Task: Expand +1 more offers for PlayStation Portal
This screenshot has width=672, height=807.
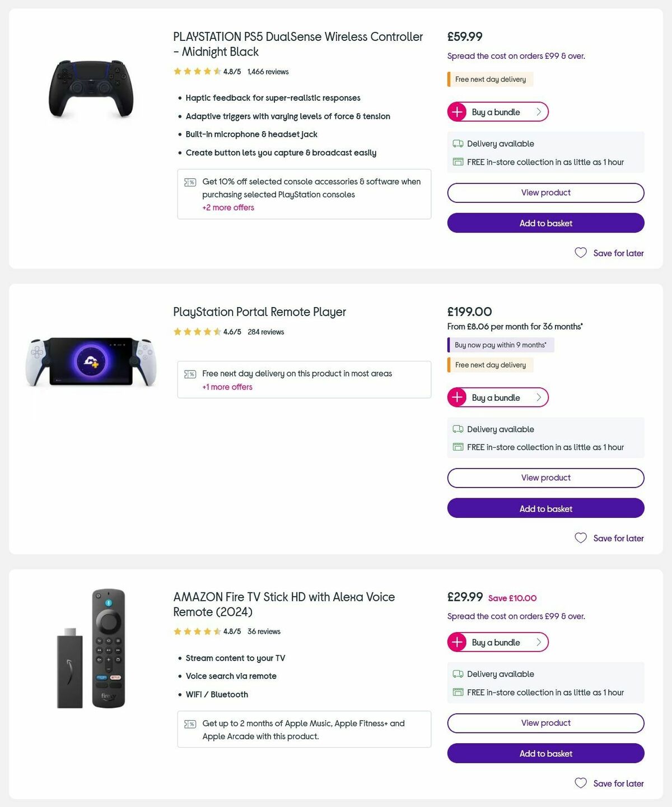Action: [x=227, y=387]
